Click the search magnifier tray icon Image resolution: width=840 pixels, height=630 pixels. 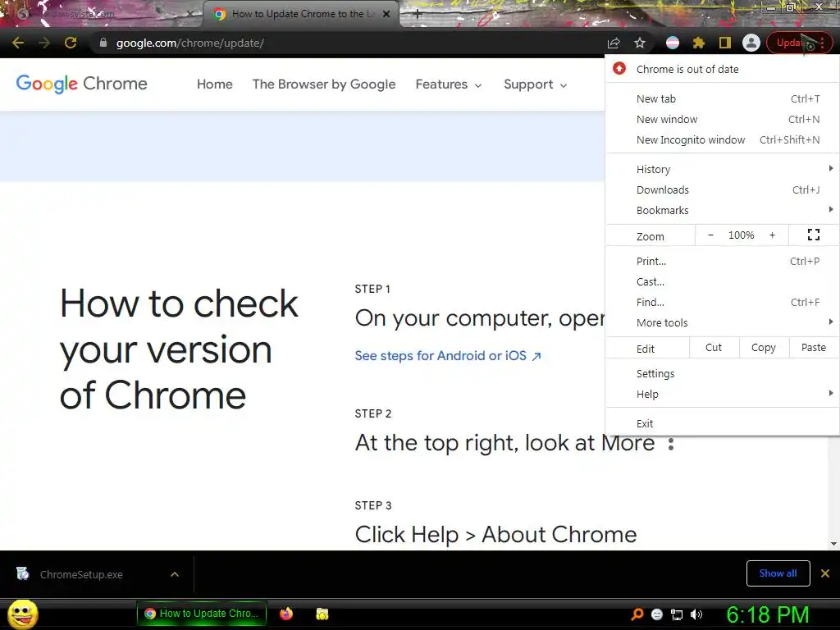point(637,614)
